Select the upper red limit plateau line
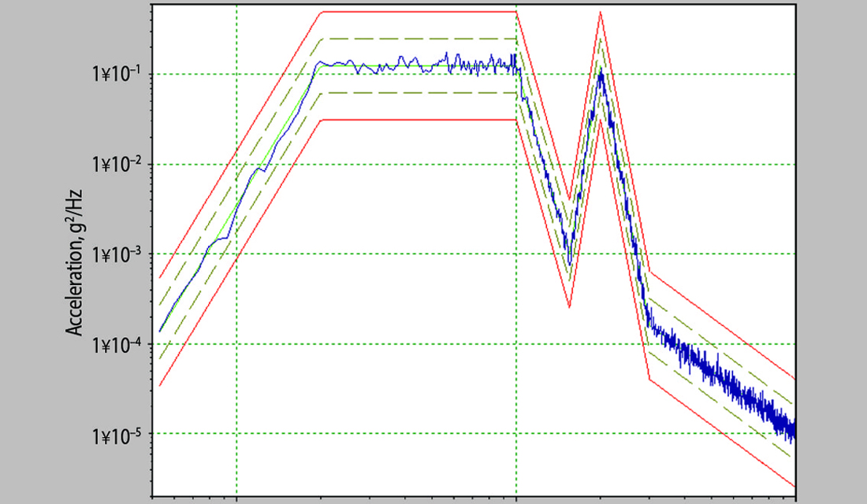 click(418, 12)
